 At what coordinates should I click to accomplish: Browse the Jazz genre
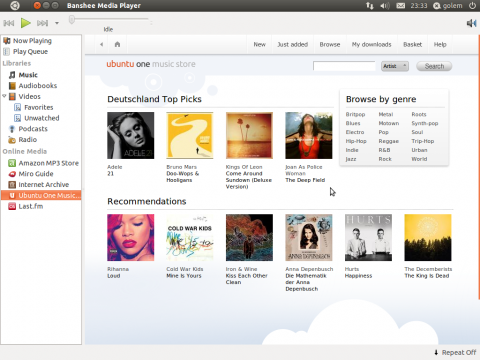[351, 159]
